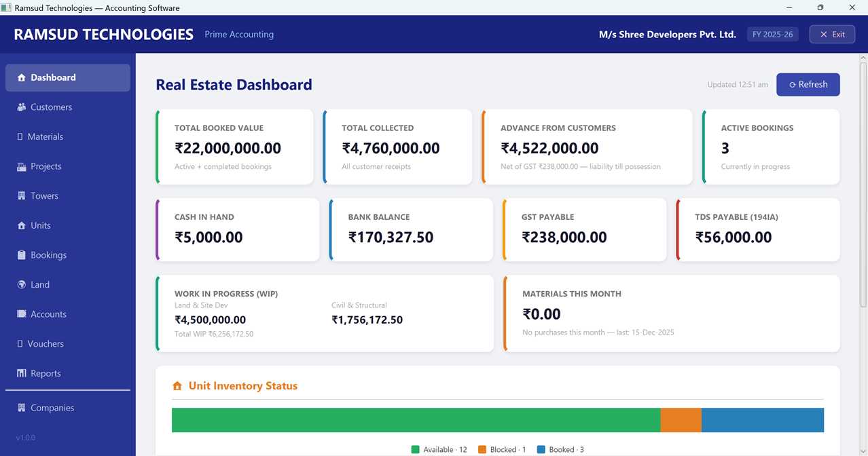Click the Towers building icon
The width and height of the screenshot is (868, 456).
pyautogui.click(x=21, y=196)
